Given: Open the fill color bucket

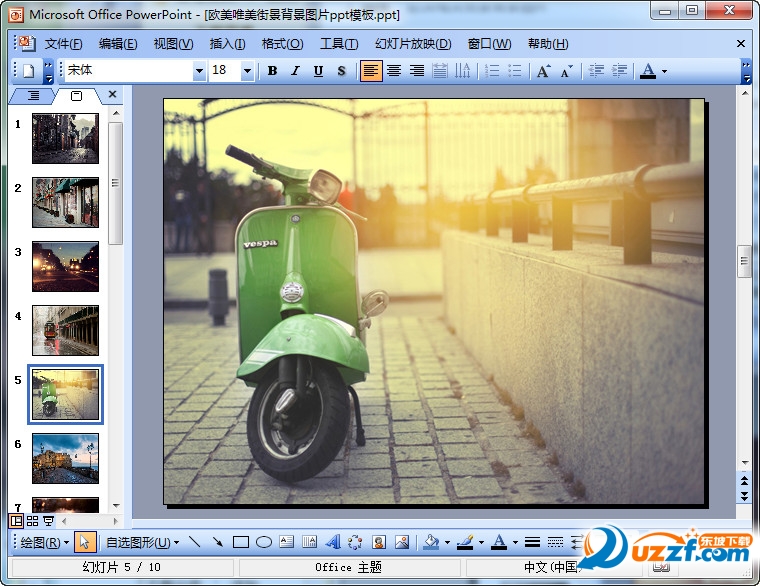Looking at the screenshot, I should [431, 542].
